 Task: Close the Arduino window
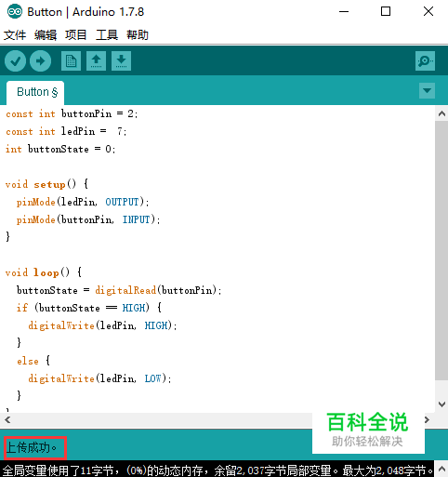pyautogui.click(x=428, y=12)
